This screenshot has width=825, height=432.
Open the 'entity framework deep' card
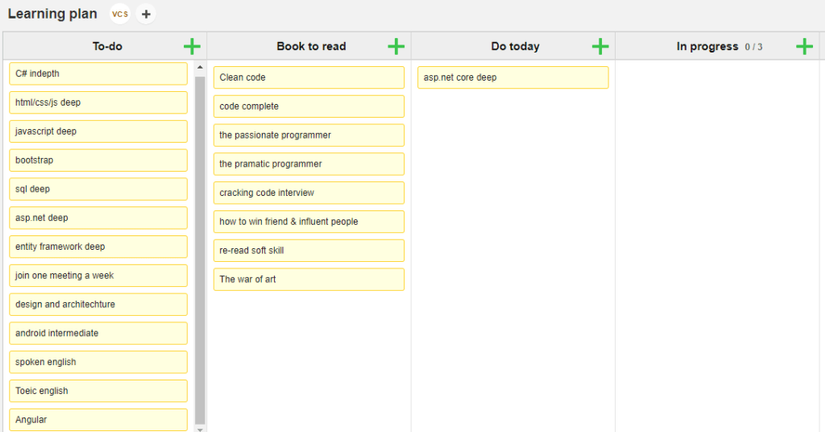click(98, 247)
